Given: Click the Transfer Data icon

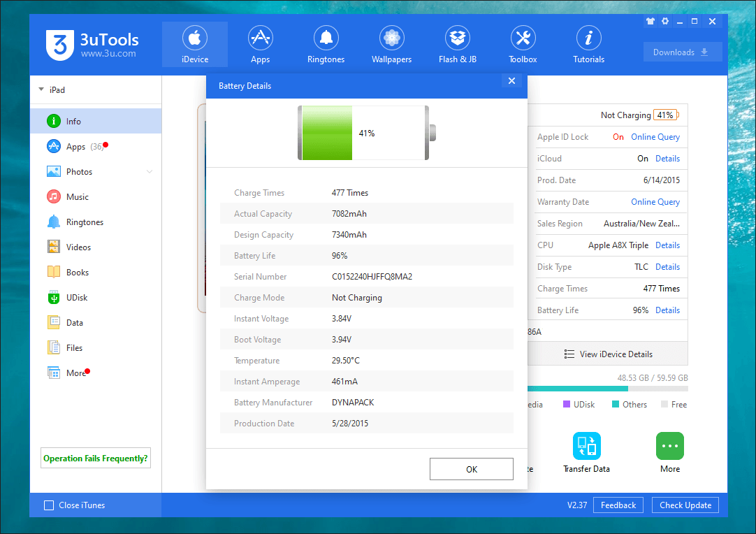Looking at the screenshot, I should pyautogui.click(x=586, y=446).
